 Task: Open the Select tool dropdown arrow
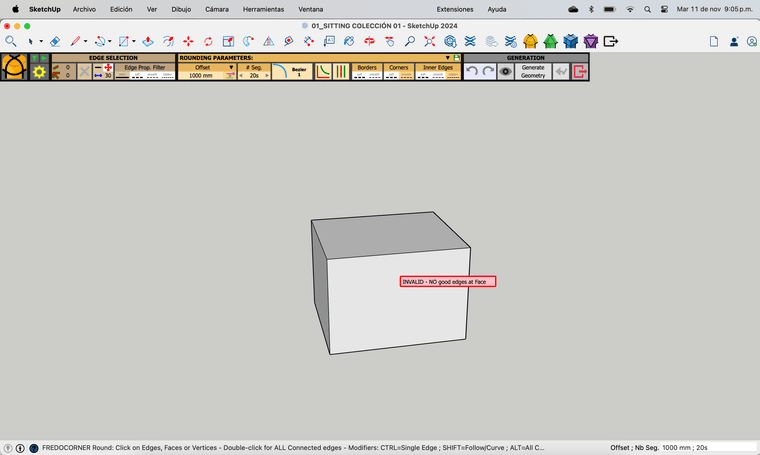pyautogui.click(x=41, y=42)
